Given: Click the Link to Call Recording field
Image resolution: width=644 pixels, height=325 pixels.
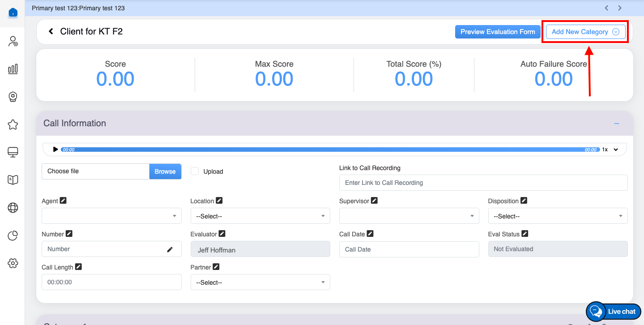Looking at the screenshot, I should 483,183.
